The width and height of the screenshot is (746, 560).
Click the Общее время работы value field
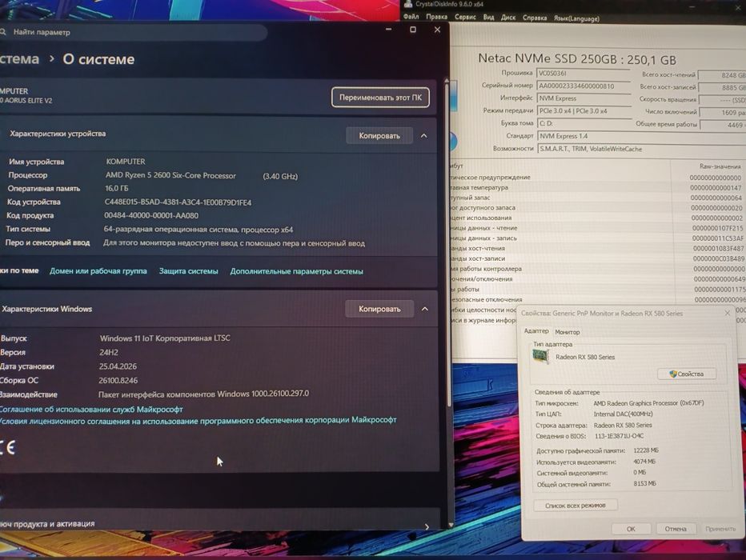(723, 125)
